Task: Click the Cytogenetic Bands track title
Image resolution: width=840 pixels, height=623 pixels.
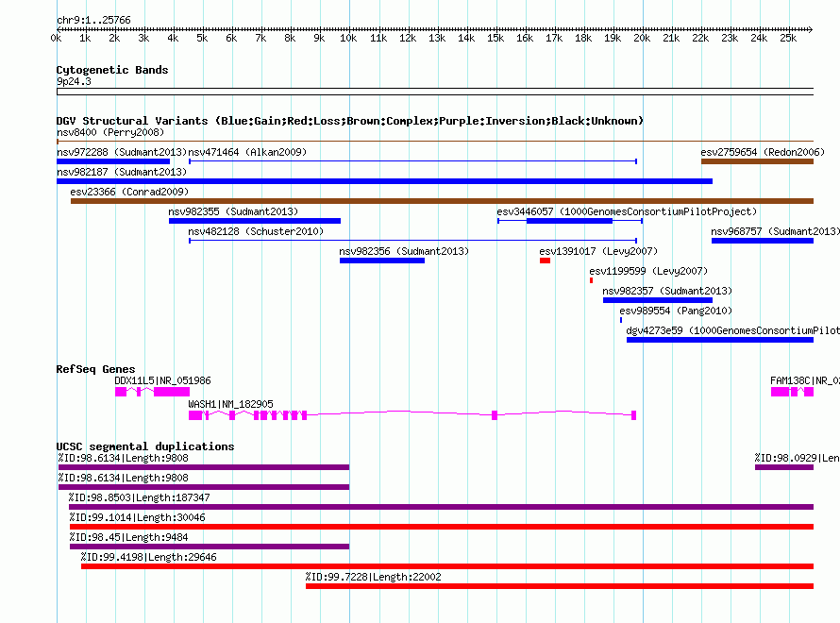Action: (x=112, y=70)
